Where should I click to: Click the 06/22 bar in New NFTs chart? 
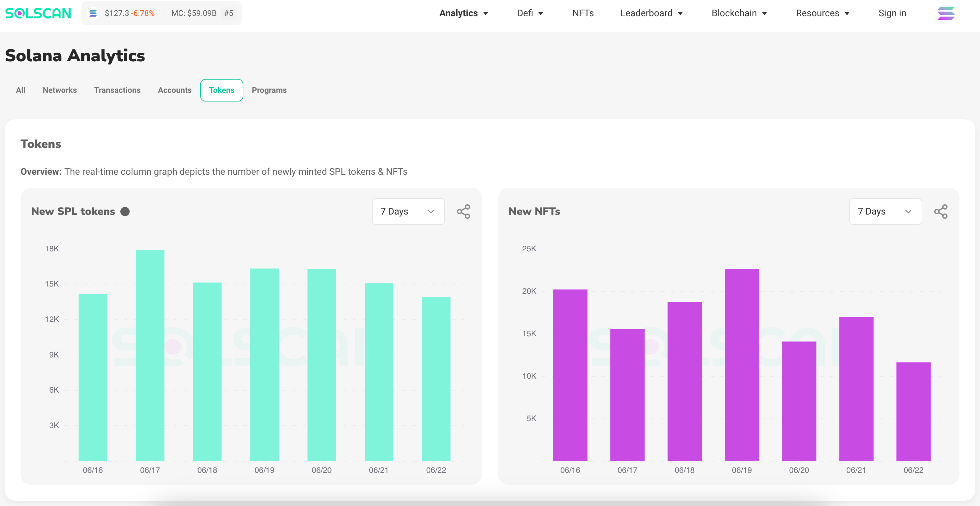[x=913, y=411]
